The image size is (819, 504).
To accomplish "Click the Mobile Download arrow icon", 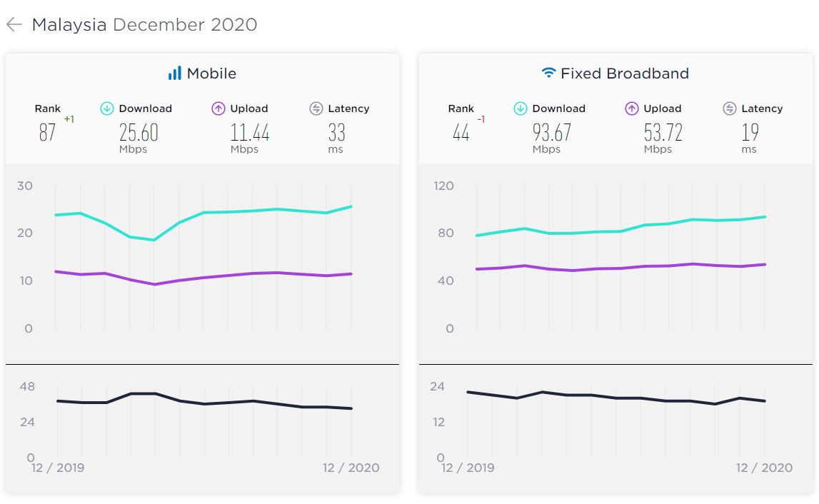I will pos(107,109).
